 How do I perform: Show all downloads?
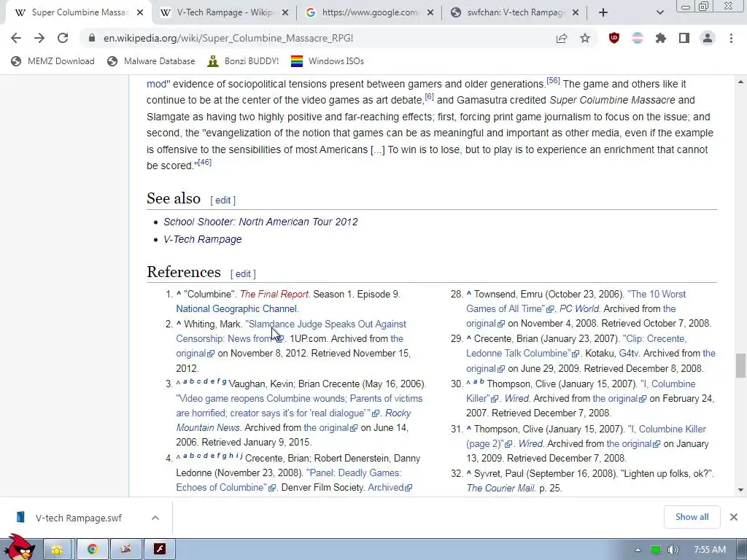[x=692, y=517]
